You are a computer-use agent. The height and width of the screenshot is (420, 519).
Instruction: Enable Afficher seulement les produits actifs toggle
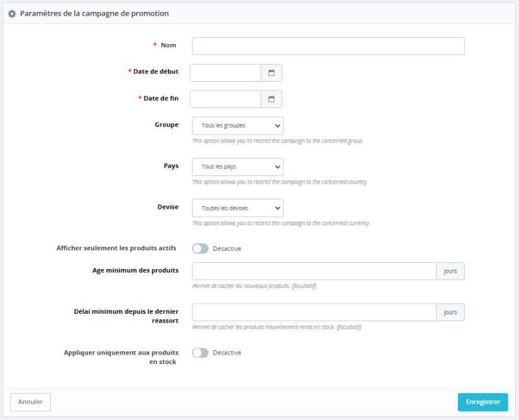click(200, 248)
